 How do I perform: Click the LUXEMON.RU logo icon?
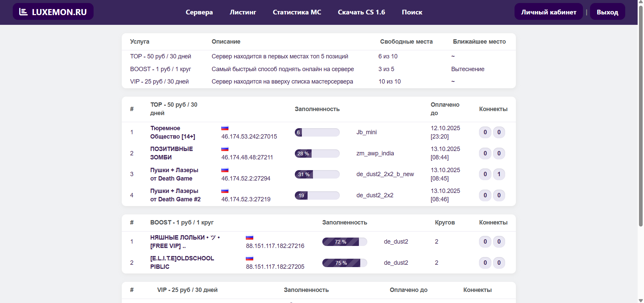[x=23, y=12]
